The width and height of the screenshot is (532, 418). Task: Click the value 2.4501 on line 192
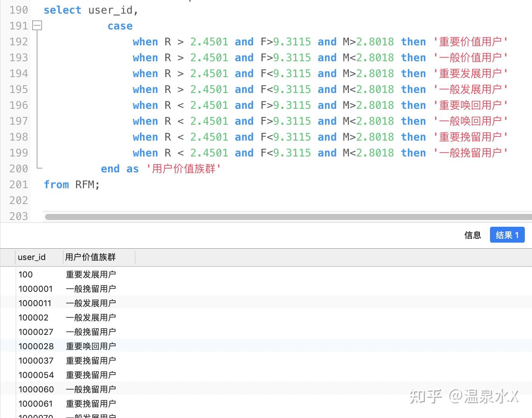coord(209,42)
